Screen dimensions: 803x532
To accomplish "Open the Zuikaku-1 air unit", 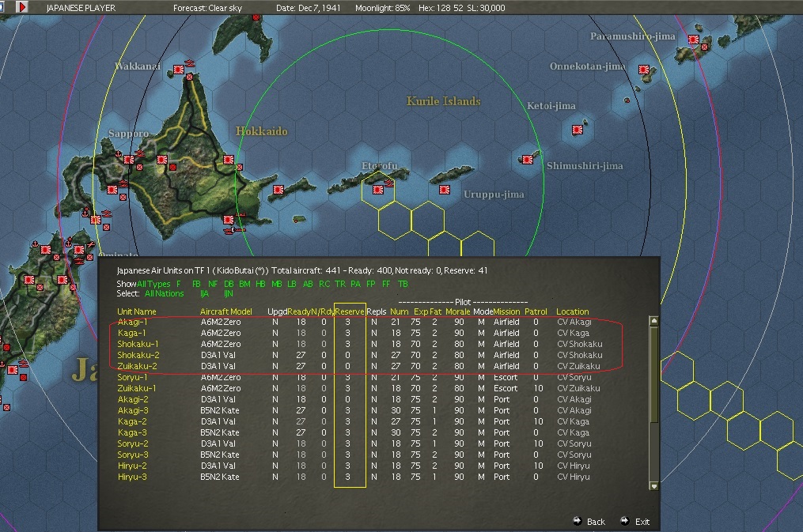I will [x=137, y=388].
